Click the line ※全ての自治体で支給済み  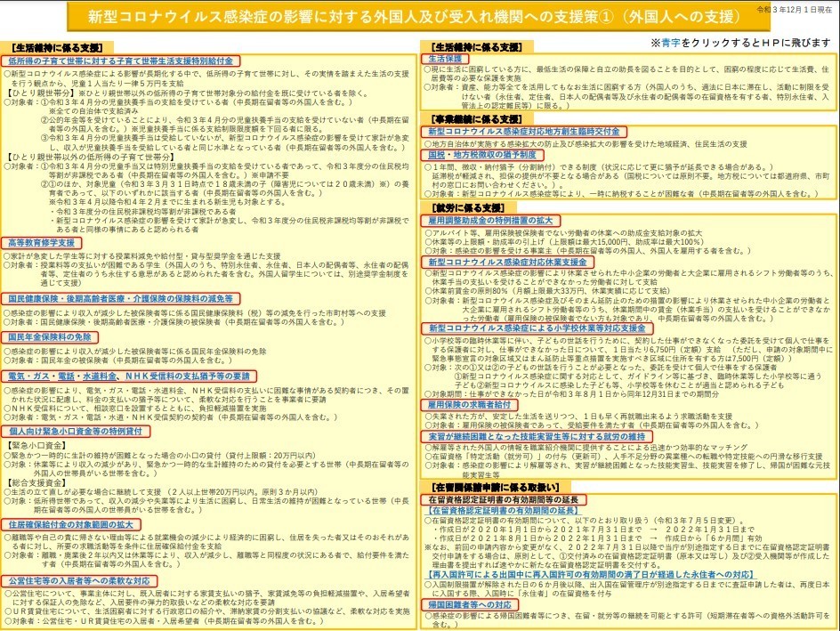click(93, 111)
